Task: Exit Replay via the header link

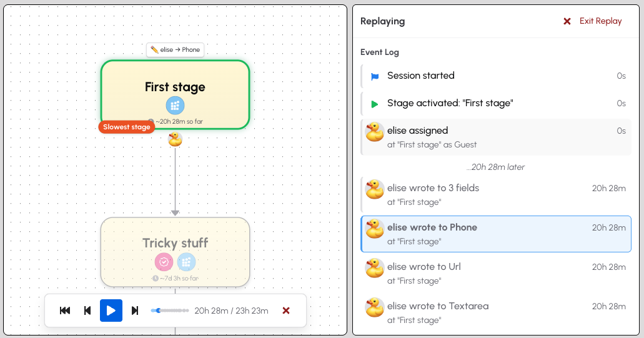Action: [592, 21]
